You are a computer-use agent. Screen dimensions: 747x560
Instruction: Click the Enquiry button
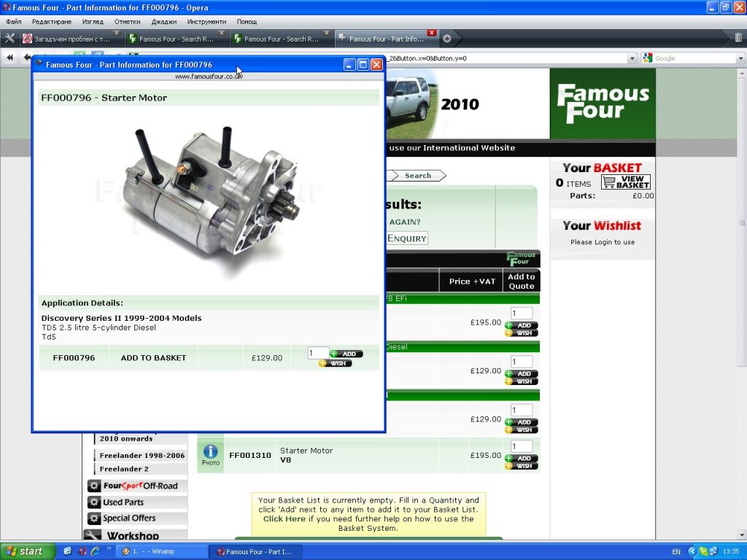point(406,238)
